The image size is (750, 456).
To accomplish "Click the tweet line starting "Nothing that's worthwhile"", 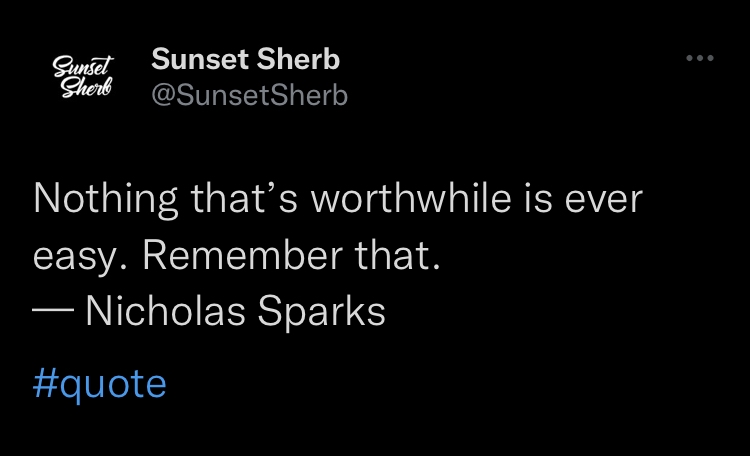I will pos(338,200).
